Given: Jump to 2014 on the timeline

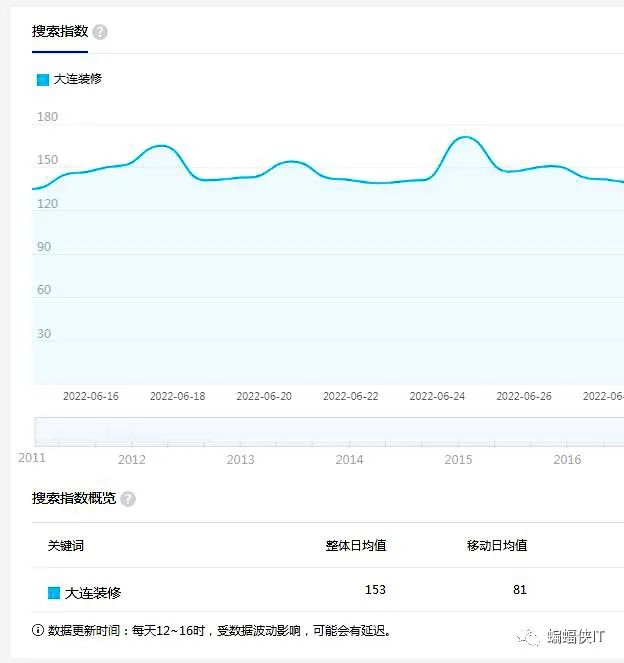Looking at the screenshot, I should pos(349,460).
